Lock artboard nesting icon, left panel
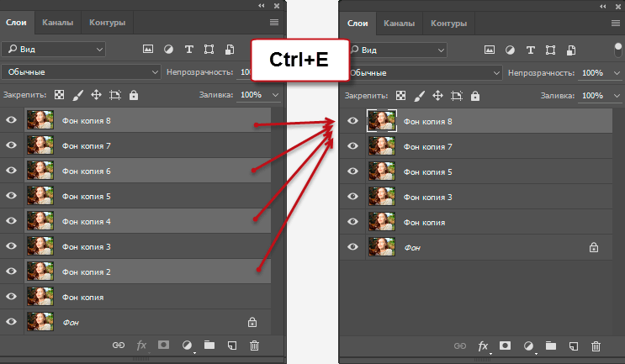This screenshot has height=364, width=625. pos(115,95)
